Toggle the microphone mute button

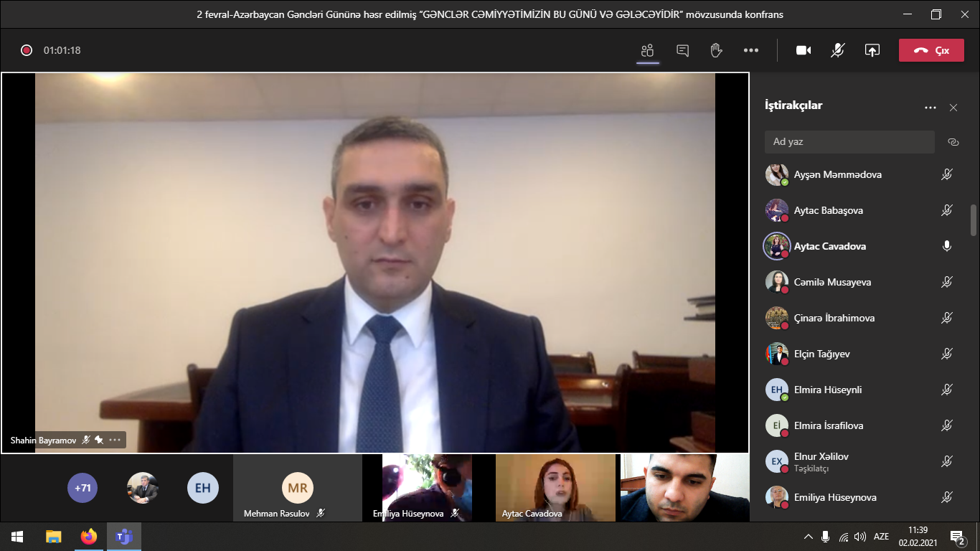tap(837, 50)
